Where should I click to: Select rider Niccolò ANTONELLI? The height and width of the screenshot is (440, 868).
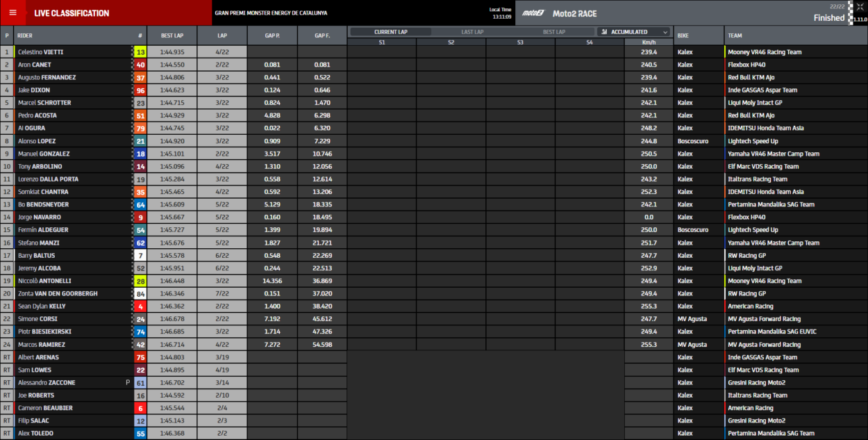point(44,281)
